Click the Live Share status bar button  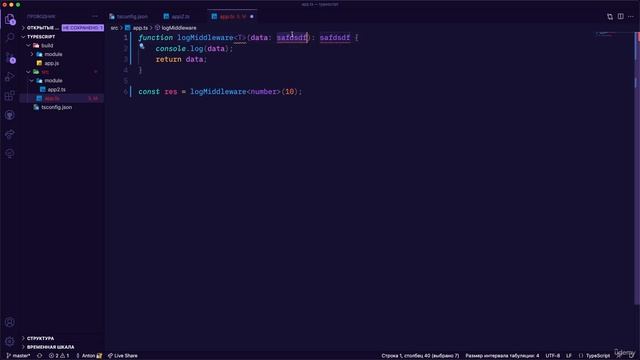pyautogui.click(x=123, y=356)
